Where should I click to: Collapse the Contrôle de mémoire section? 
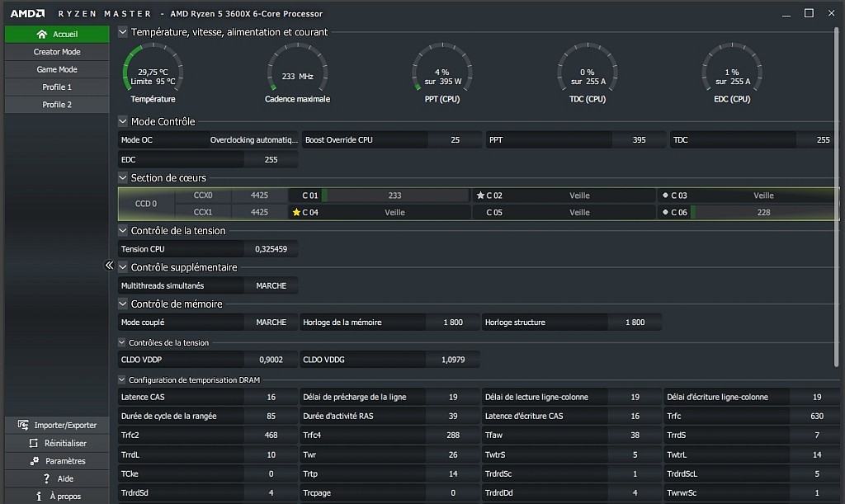click(123, 304)
